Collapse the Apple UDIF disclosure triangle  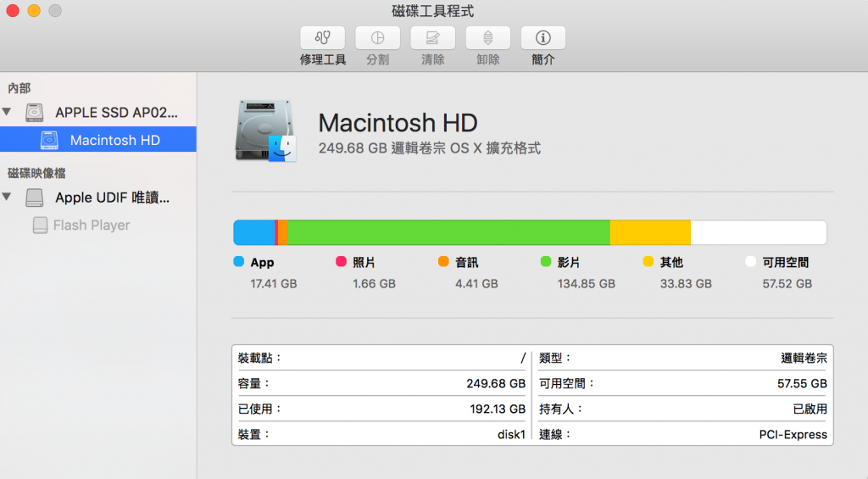[x=8, y=198]
